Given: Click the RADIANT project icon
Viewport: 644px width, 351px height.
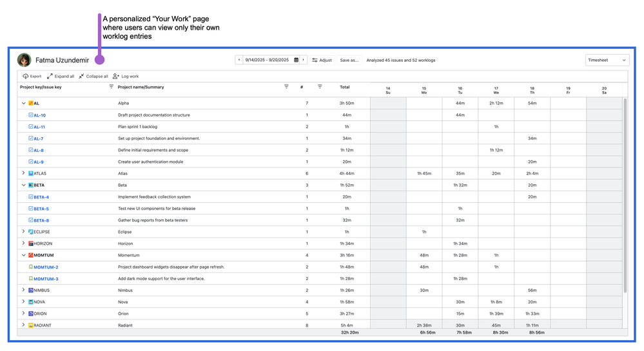Looking at the screenshot, I should point(31,325).
